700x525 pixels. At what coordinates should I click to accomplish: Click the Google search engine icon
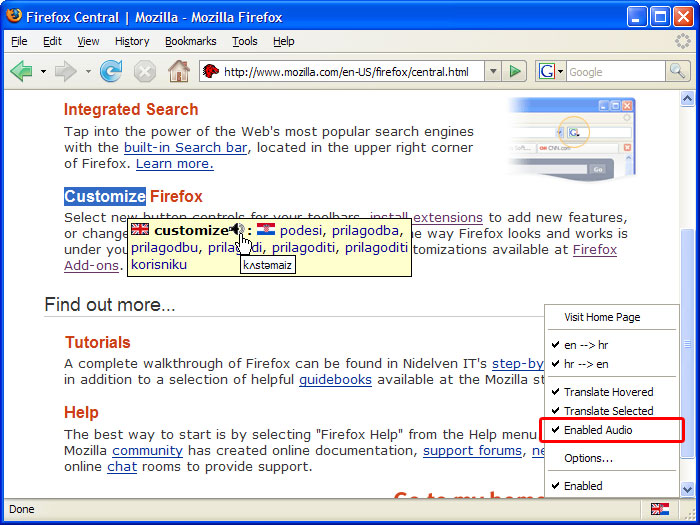(x=547, y=71)
